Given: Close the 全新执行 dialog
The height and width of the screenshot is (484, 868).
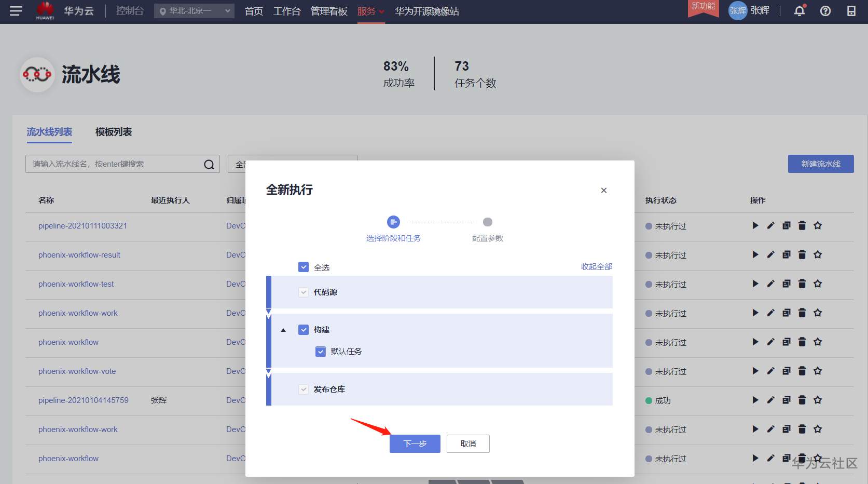Looking at the screenshot, I should (604, 191).
